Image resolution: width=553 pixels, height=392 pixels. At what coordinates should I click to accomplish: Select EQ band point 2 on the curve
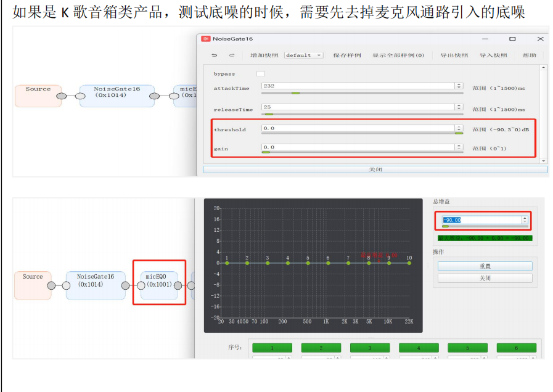tap(247, 263)
